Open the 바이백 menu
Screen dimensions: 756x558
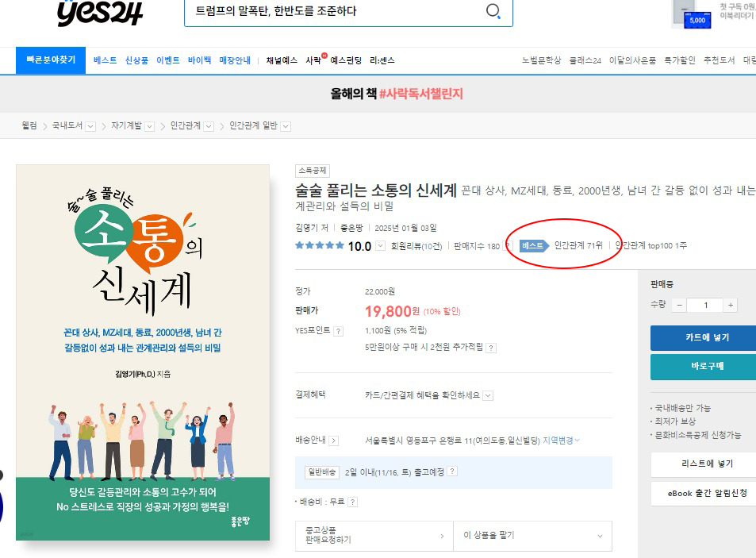click(200, 60)
